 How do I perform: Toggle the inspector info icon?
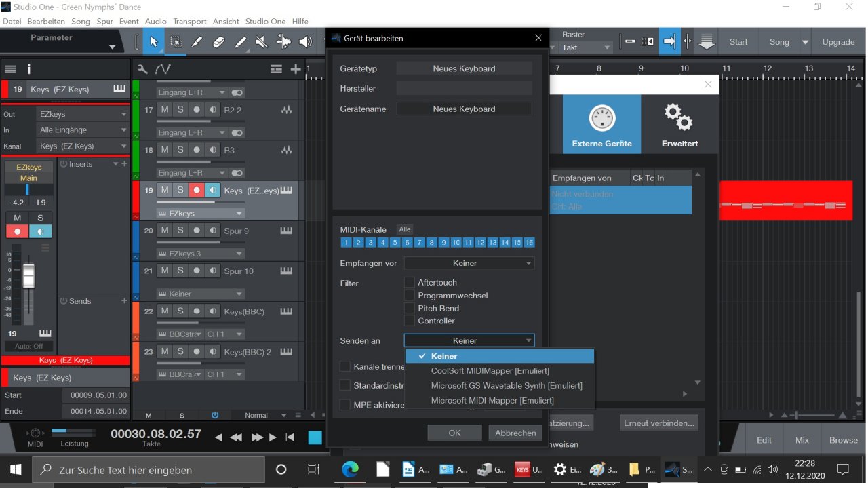[28, 69]
